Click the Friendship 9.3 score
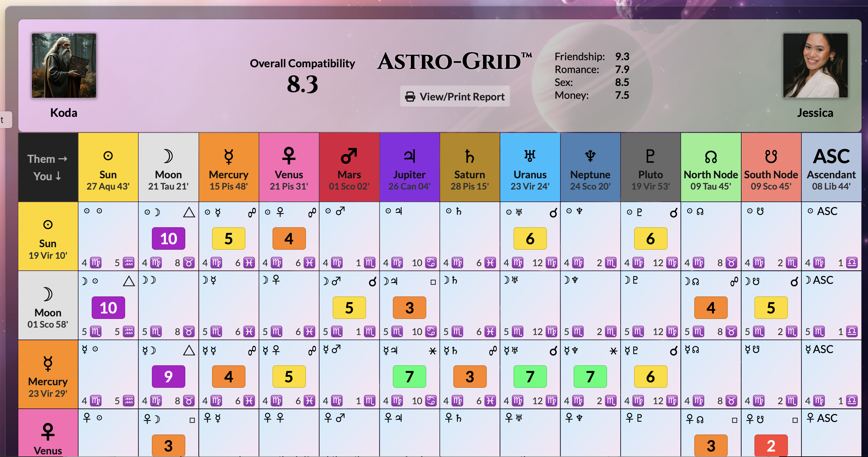Screen dimensions: 868x457 pos(622,56)
